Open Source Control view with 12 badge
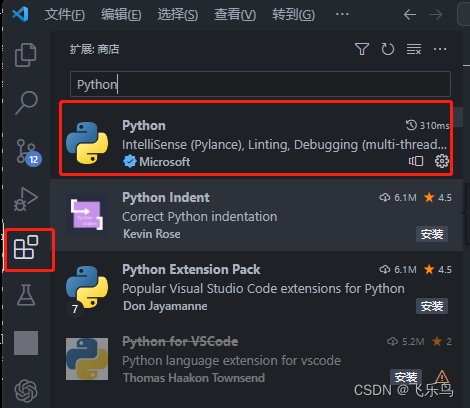The width and height of the screenshot is (470, 408). 29,153
